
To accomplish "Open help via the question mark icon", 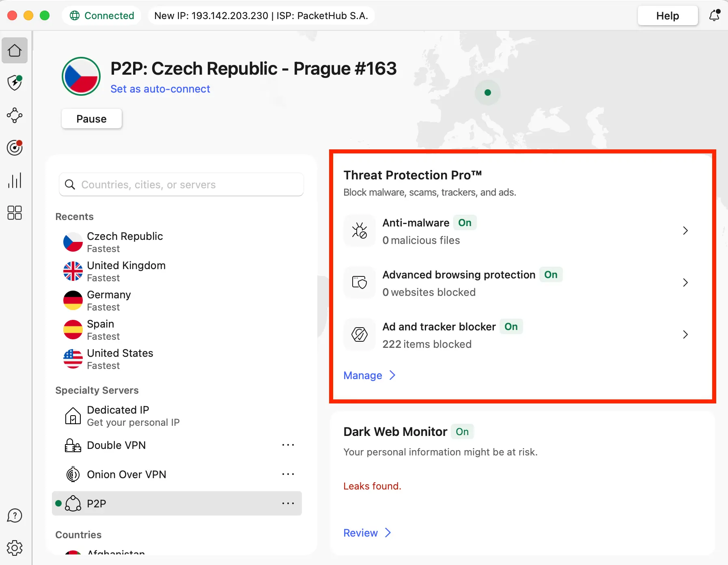I will (x=15, y=515).
